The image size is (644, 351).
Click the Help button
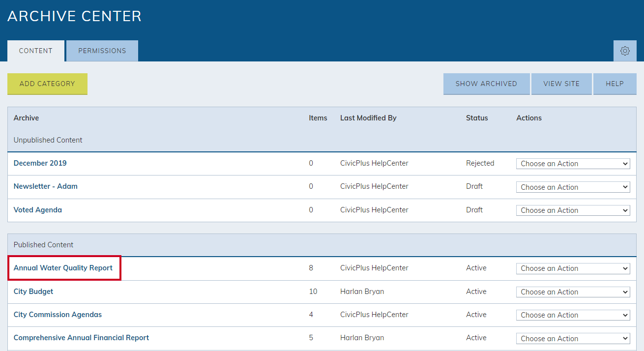(615, 84)
